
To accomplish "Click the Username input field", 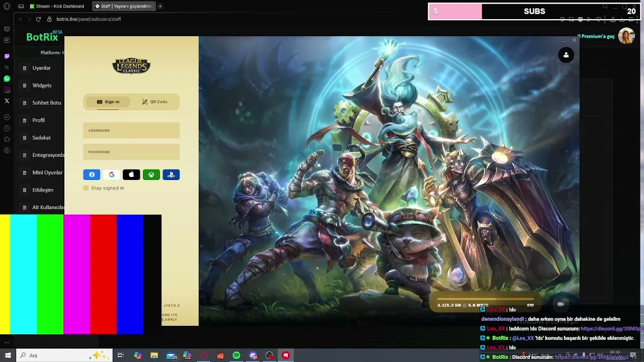I will 131,130.
